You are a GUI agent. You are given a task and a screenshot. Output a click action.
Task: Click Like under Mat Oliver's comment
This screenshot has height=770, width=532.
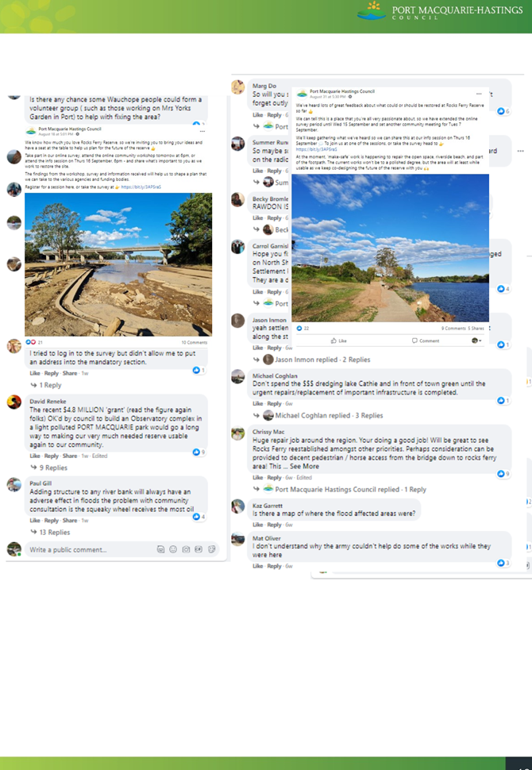point(258,566)
